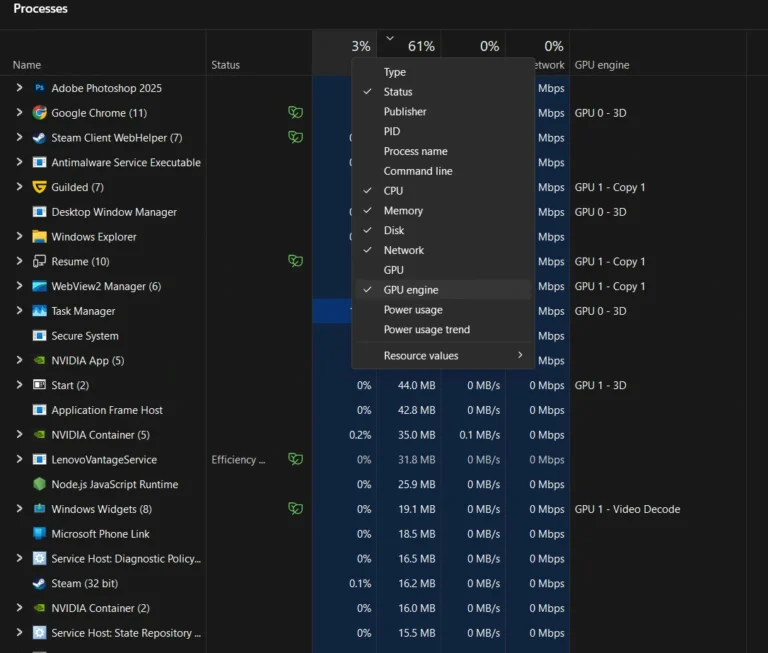The width and height of the screenshot is (768, 653).
Task: Choose Power usage trend from column menu
Action: [426, 330]
